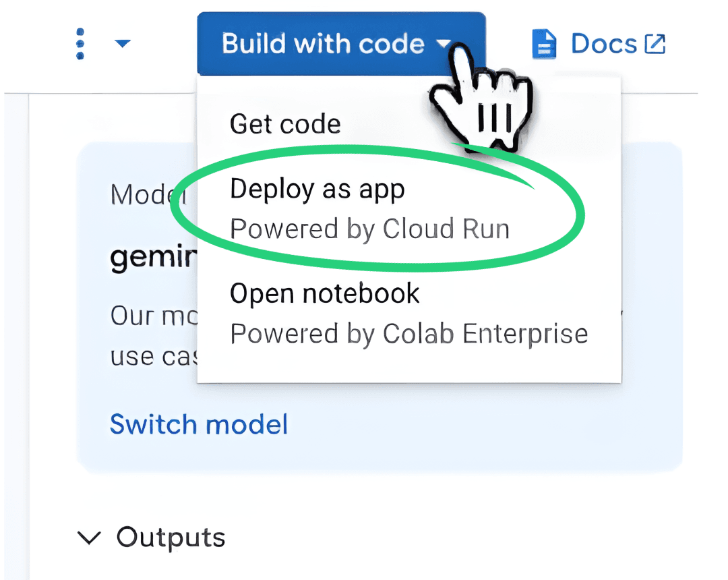Open the Docs link

pos(599,44)
